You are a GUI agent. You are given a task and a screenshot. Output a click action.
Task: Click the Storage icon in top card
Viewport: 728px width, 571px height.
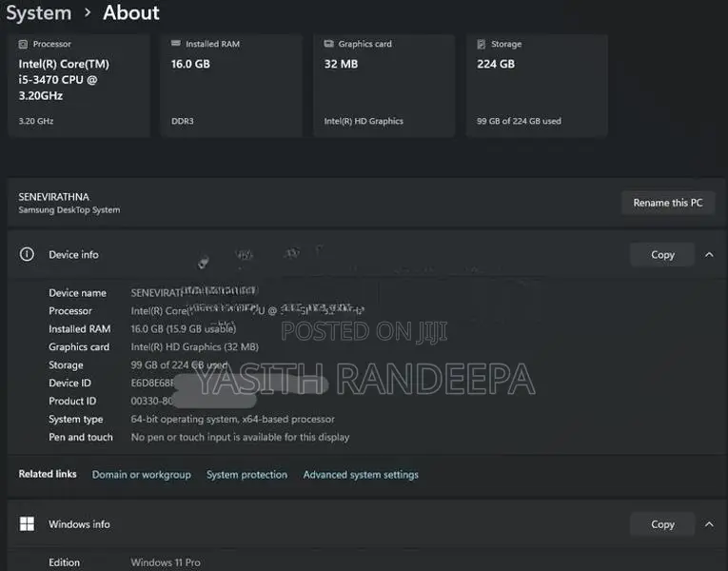[x=481, y=44]
